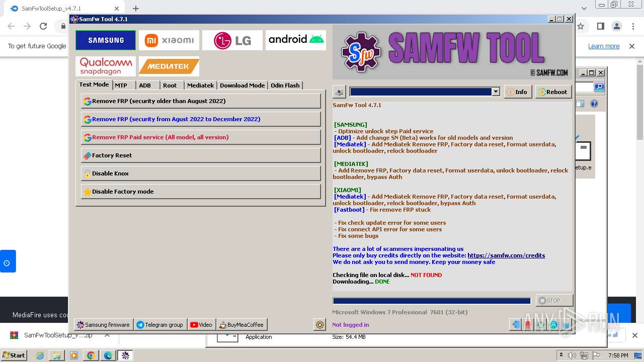This screenshot has width=644, height=362.
Task: Click the volume icon in system tray
Action: coord(572,355)
